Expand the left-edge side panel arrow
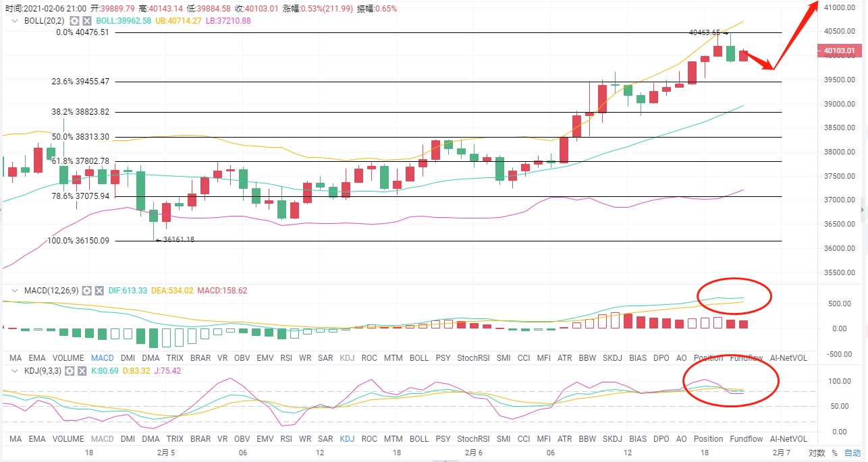This screenshot has width=868, height=462. tap(2, 210)
